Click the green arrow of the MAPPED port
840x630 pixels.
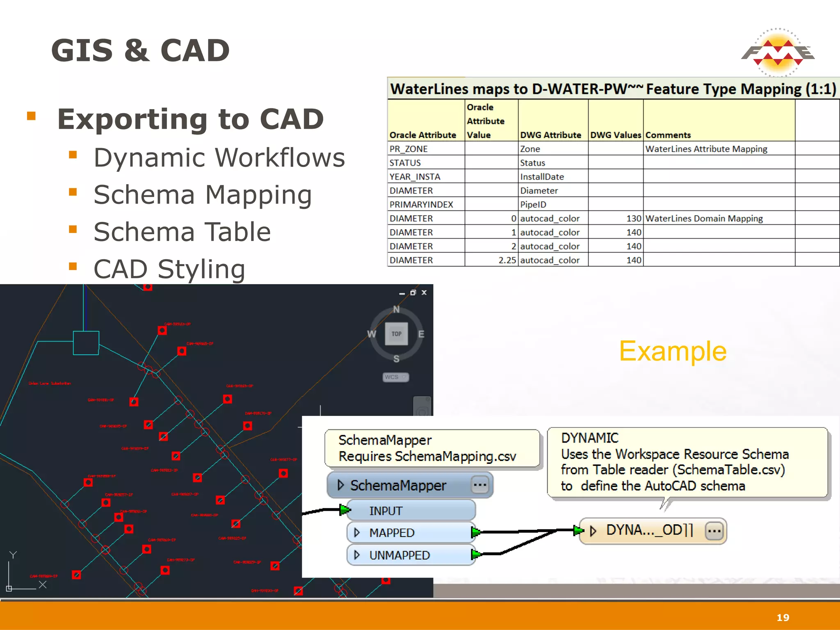click(476, 532)
